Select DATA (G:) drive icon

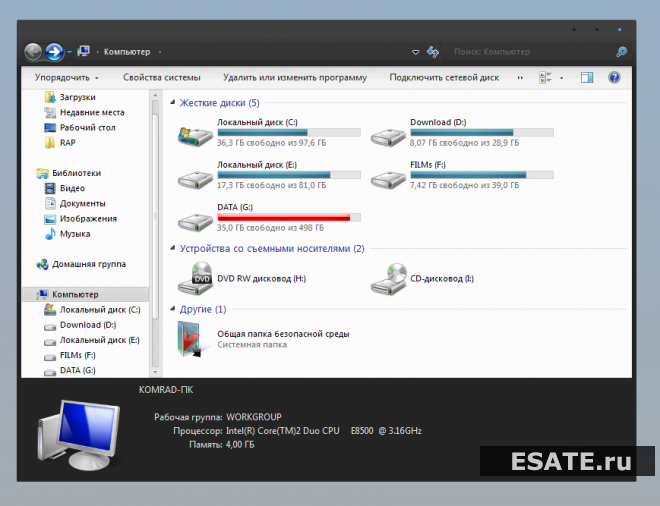195,221
